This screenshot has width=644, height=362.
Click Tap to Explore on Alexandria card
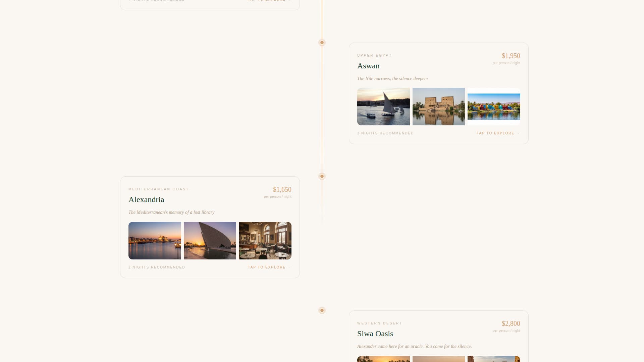[x=269, y=267]
